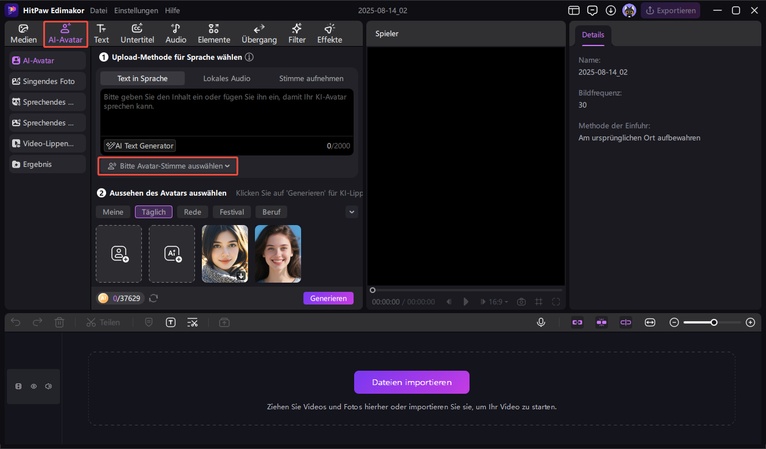
Task: Zoom in the timeline with plus
Action: tap(750, 322)
